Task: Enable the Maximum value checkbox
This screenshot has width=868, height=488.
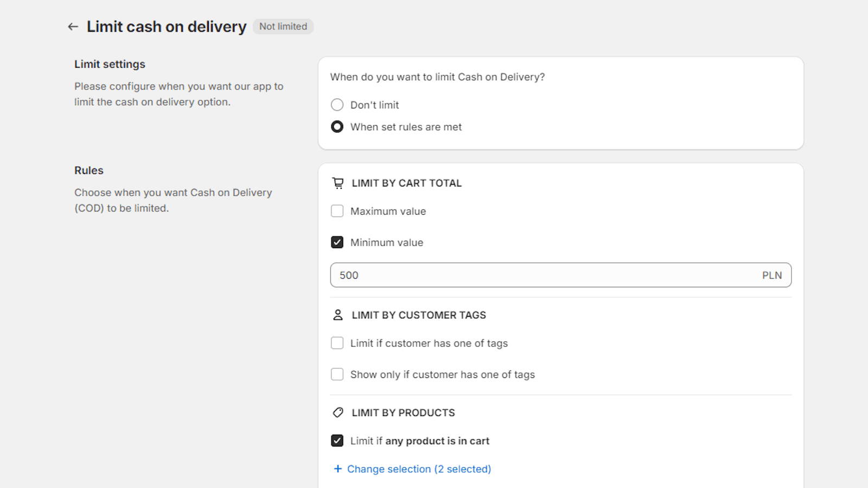Action: point(337,211)
